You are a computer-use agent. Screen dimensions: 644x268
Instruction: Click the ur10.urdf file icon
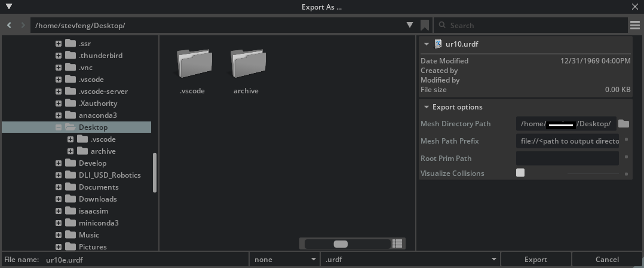438,44
